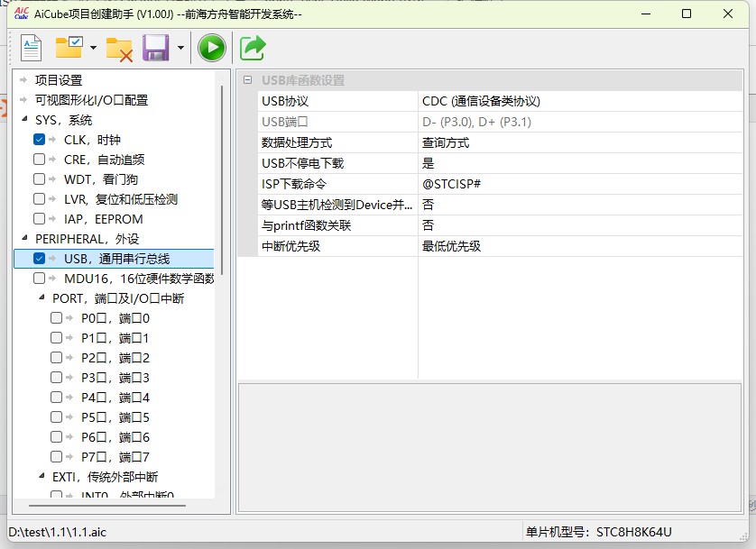Collapse the USB库函数设置 section

247,80
